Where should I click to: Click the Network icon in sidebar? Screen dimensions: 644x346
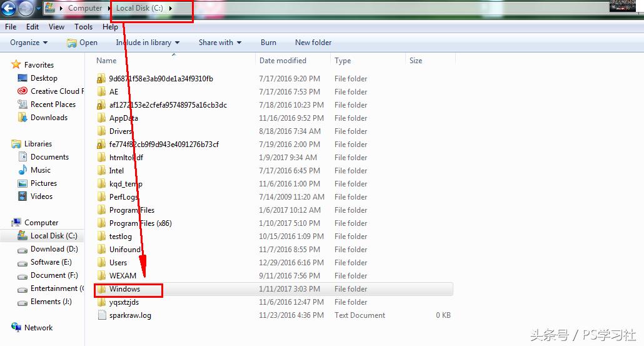[x=16, y=327]
